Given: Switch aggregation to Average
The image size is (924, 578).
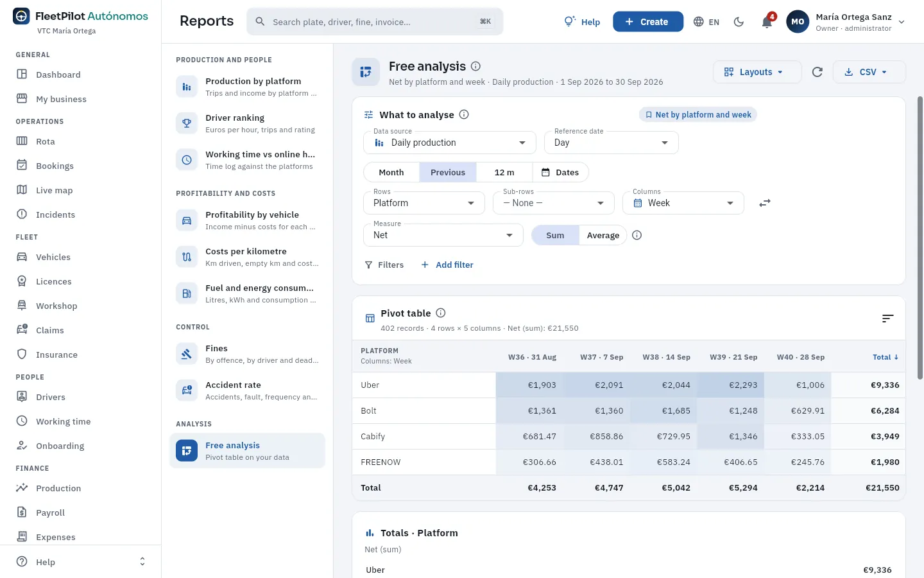Looking at the screenshot, I should (x=603, y=235).
